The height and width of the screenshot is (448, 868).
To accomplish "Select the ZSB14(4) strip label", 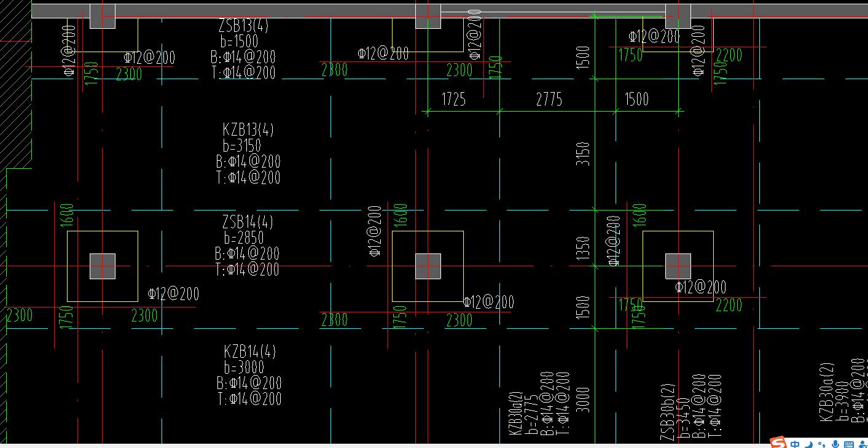I will coord(248,222).
